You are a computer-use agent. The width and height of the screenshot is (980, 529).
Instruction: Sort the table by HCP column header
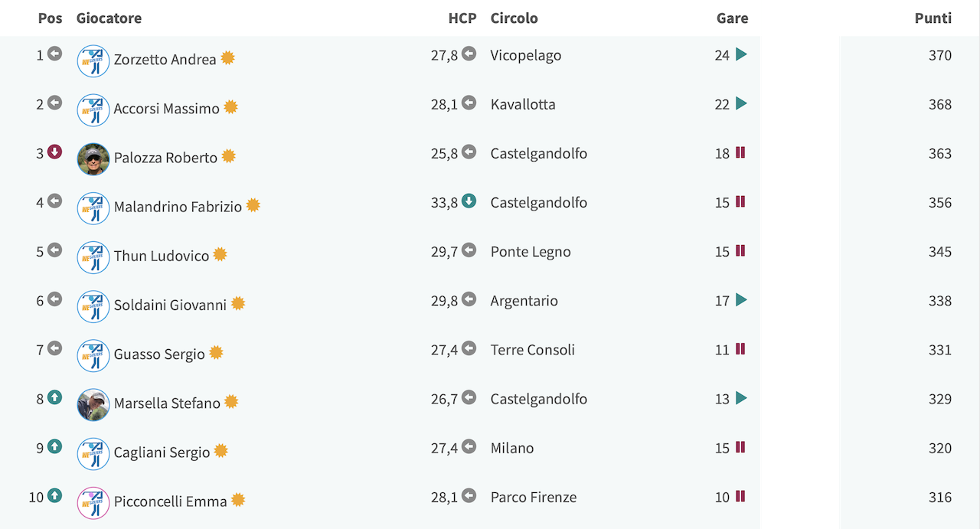click(x=462, y=18)
